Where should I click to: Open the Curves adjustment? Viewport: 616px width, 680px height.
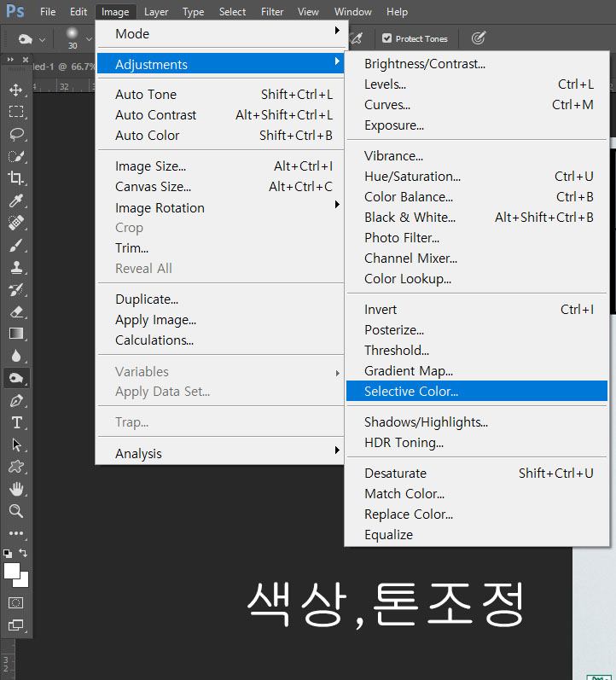(477, 104)
